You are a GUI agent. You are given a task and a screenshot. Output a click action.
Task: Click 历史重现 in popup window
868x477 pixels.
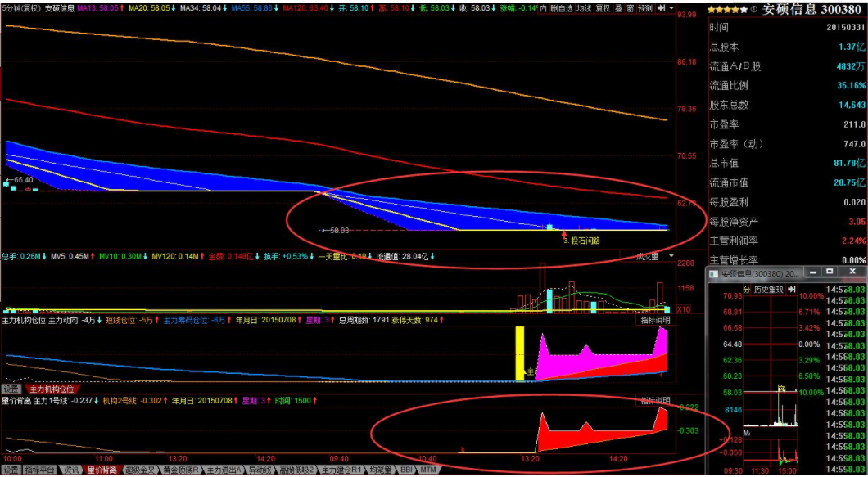click(x=769, y=290)
